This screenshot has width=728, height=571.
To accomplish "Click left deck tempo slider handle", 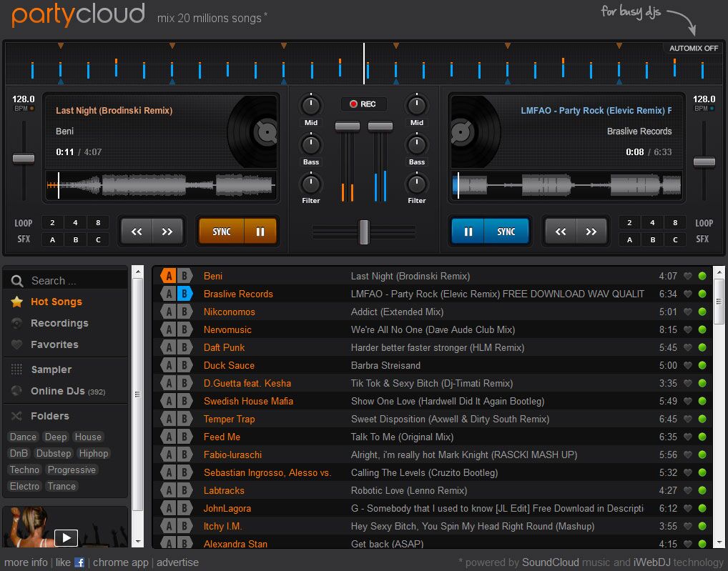I will tap(23, 159).
